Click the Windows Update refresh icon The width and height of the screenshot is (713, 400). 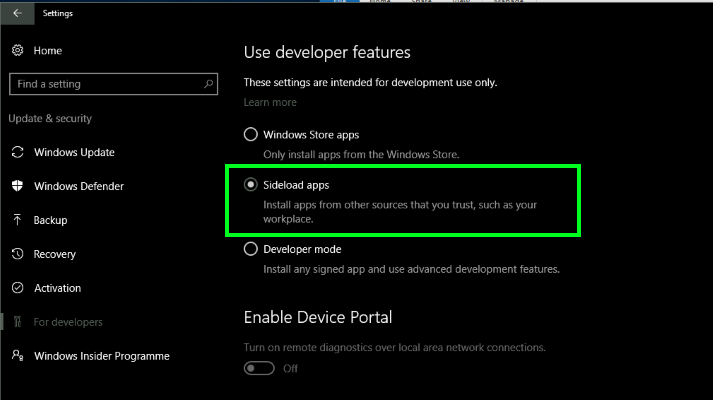coord(17,152)
